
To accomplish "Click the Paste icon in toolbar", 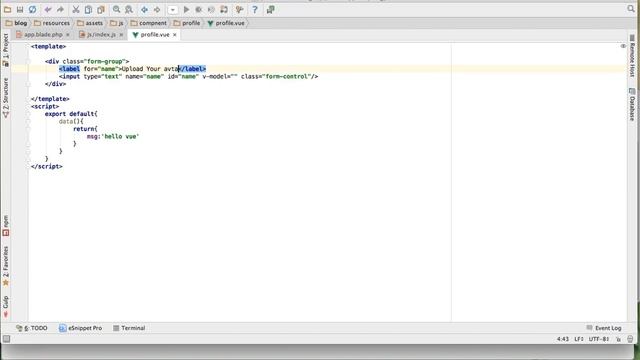I will (x=101, y=9).
